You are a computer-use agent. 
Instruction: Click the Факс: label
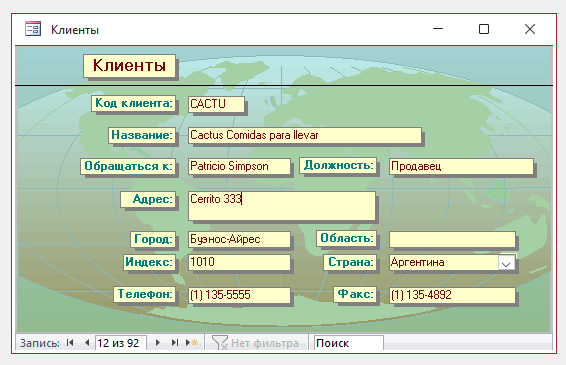click(x=355, y=294)
